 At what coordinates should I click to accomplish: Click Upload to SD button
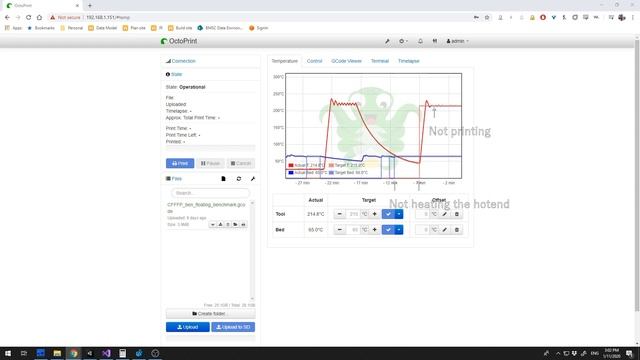coord(233,327)
